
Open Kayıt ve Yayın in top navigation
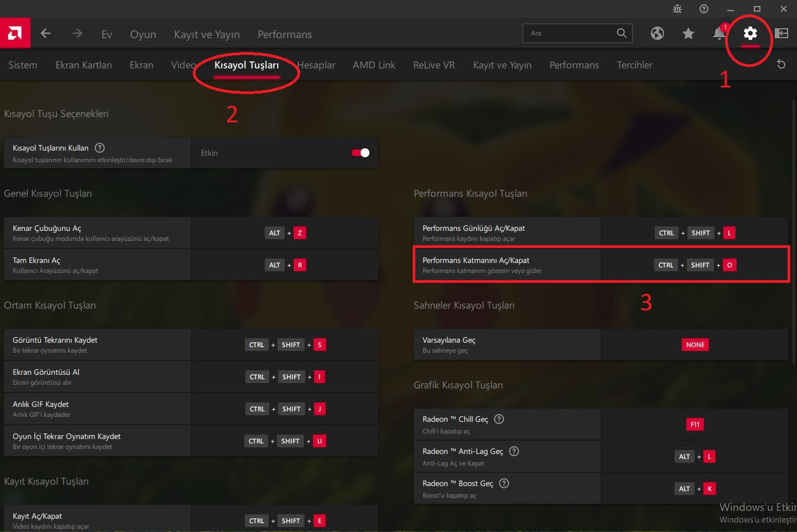207,34
